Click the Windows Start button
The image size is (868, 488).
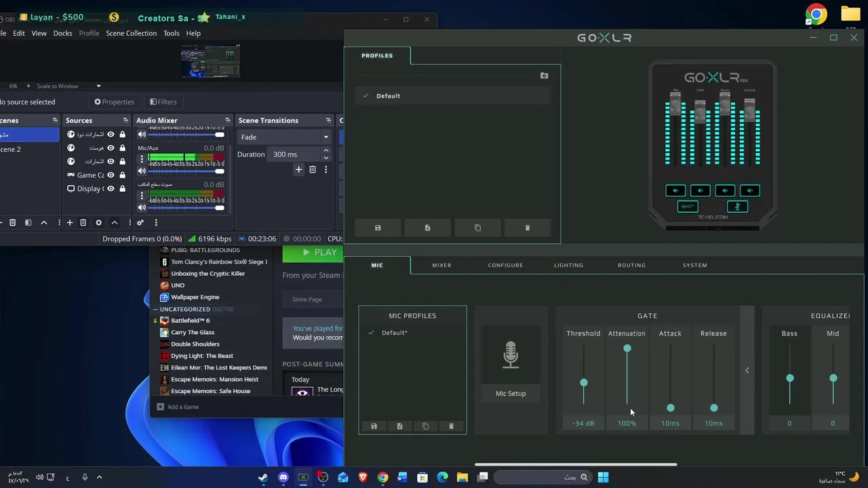603,477
